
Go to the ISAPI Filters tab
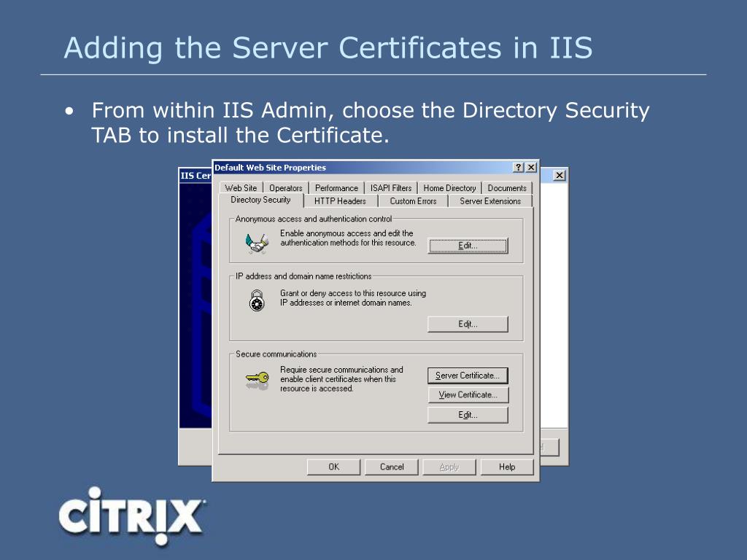(391, 188)
